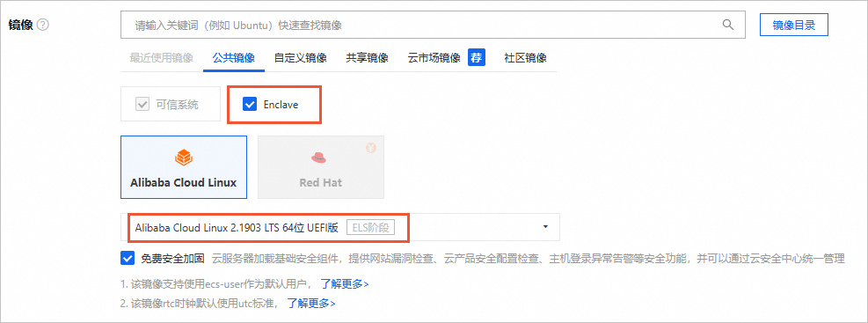The image size is (868, 323).
Task: Toggle the Enclave checkbox
Action: coord(251,104)
